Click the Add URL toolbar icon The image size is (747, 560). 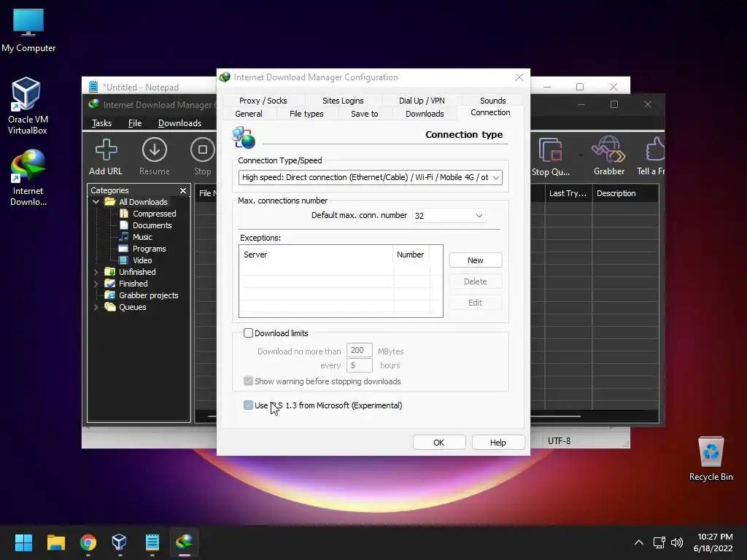click(x=106, y=156)
